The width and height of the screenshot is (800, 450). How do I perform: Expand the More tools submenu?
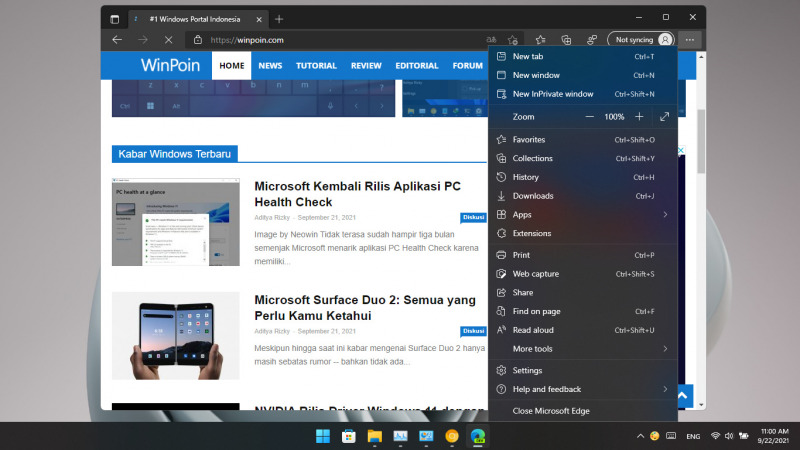click(x=583, y=349)
